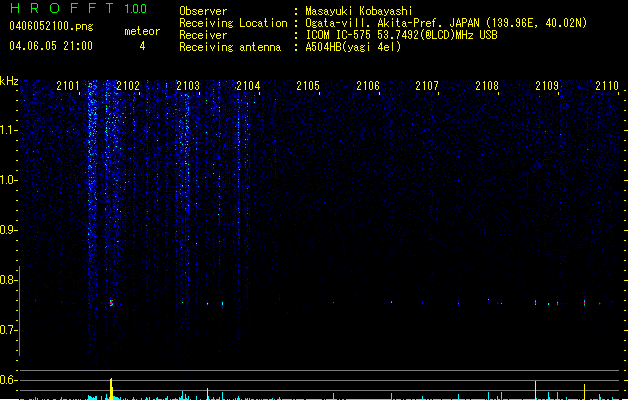Click the filename 0406052100.png
Image resolution: width=629 pixels, height=400 pixels.
[x=51, y=26]
